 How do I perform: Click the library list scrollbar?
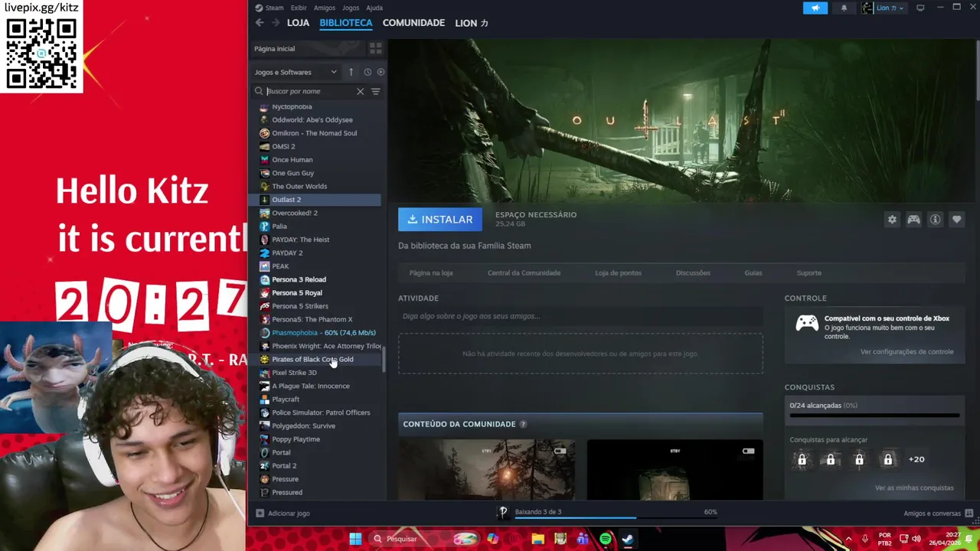384,360
